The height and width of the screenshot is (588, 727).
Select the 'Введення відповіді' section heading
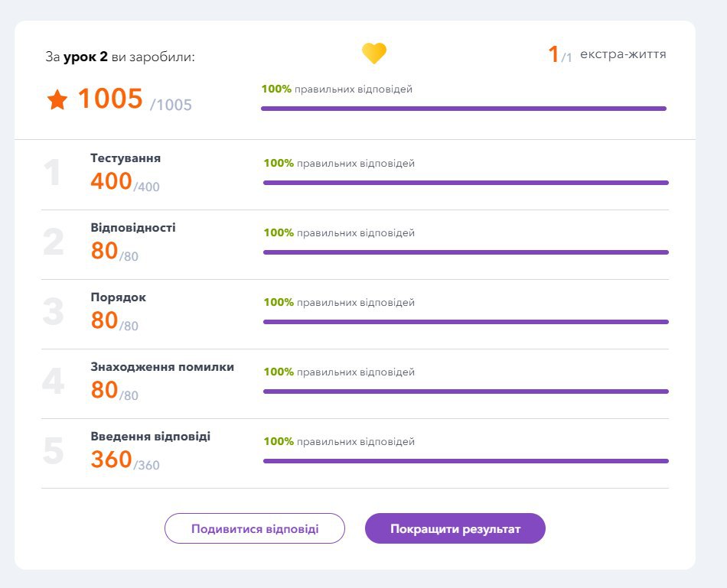pyautogui.click(x=151, y=437)
